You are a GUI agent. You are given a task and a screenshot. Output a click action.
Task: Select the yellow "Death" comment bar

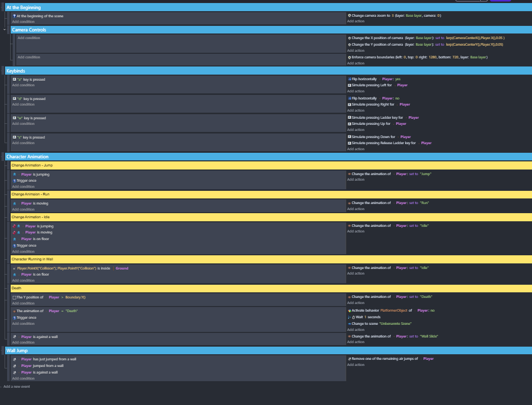coord(152,288)
